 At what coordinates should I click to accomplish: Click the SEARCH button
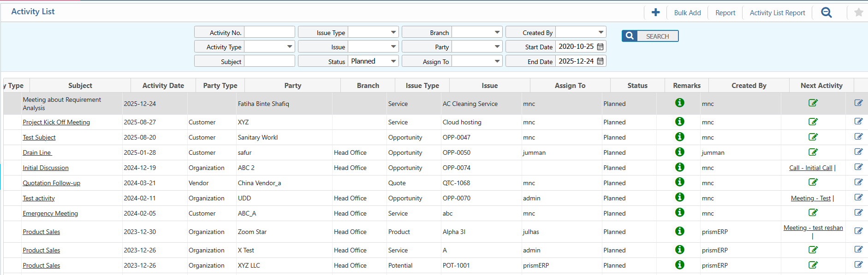coord(650,36)
